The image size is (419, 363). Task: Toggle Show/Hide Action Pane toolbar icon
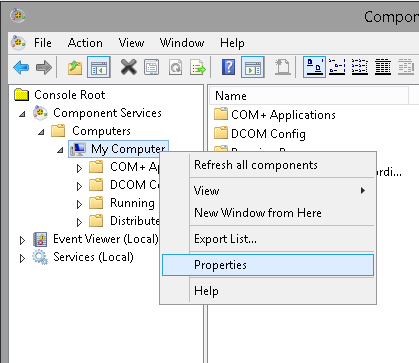[x=253, y=67]
